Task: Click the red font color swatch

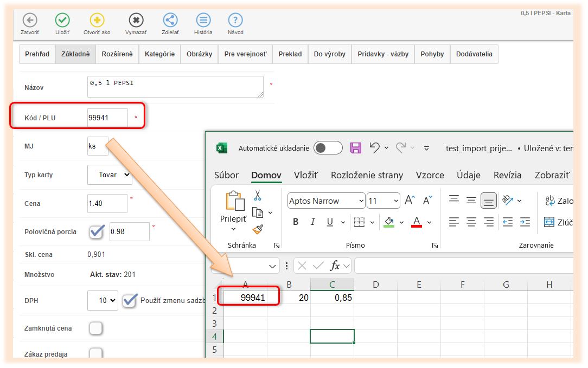Action: click(x=417, y=222)
